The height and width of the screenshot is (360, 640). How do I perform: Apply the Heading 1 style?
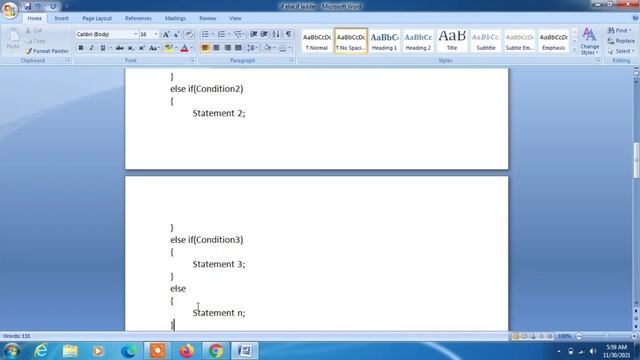point(384,41)
